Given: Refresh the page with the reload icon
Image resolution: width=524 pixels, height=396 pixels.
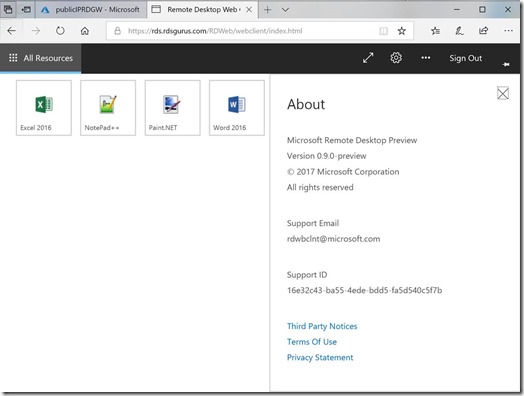Looking at the screenshot, I should click(x=60, y=31).
